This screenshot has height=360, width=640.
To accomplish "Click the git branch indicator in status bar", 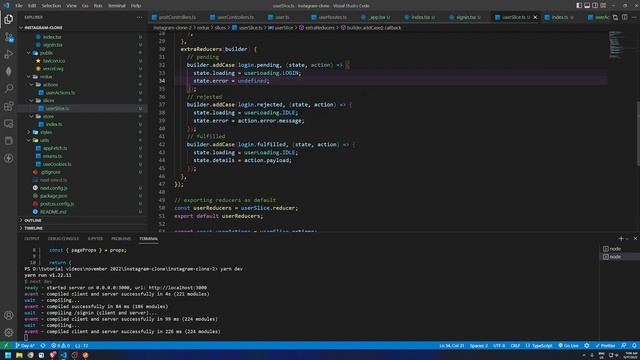I will pos(25,346).
